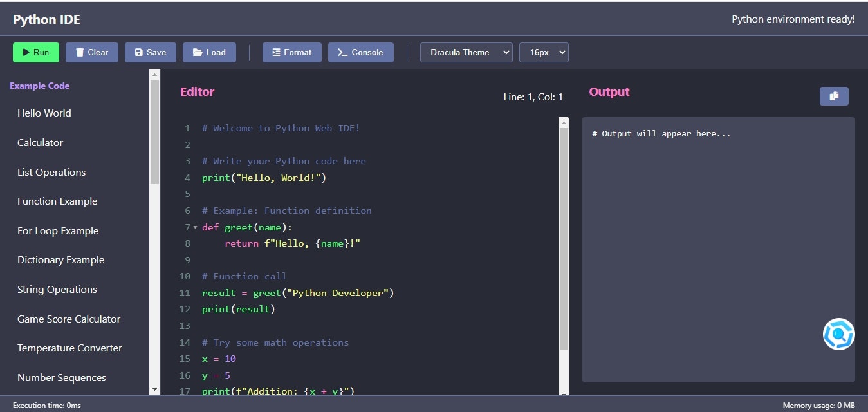Click the Python IDE title
Image resolution: width=868 pixels, height=412 pixels.
coord(47,19)
